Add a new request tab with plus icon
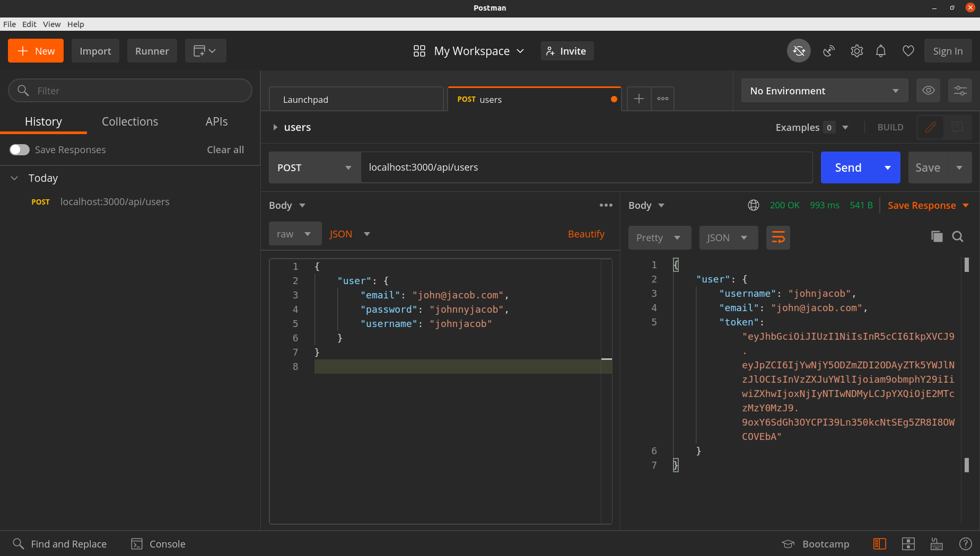The image size is (980, 556). (x=639, y=99)
